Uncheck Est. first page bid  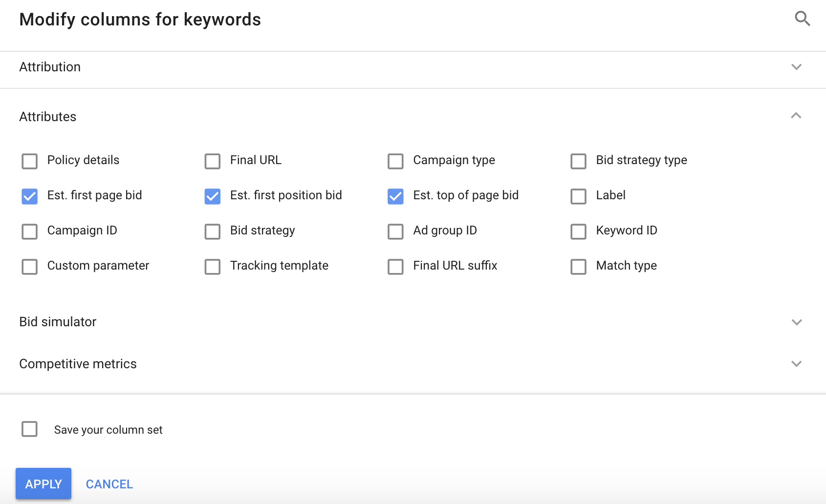[30, 196]
